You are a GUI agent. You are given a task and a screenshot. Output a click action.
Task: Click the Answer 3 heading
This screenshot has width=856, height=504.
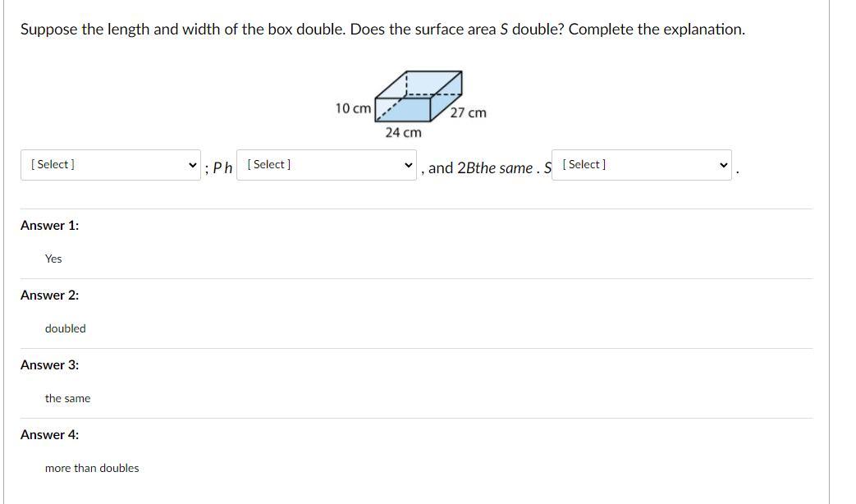point(50,364)
